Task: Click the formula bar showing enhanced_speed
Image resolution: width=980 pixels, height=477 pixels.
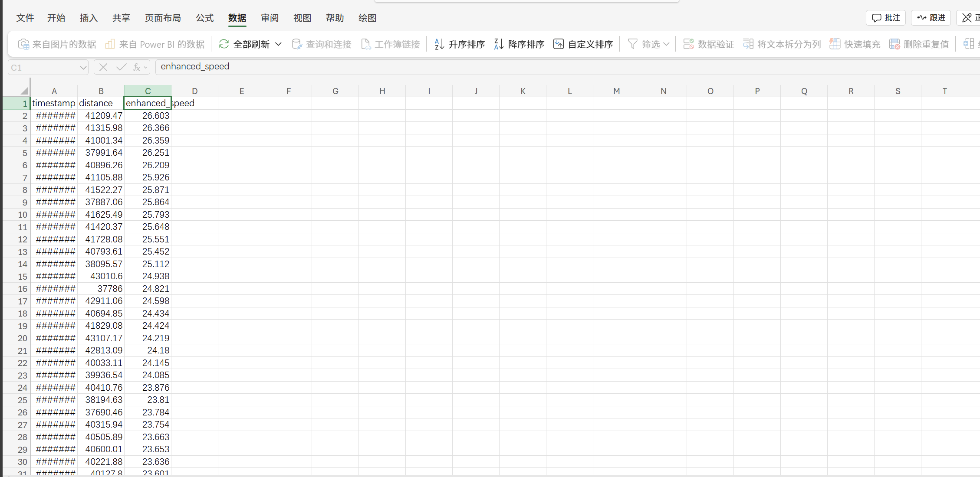Action: pos(567,67)
